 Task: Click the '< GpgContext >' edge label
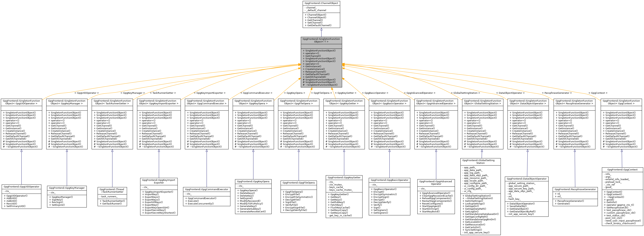[x=598, y=93]
